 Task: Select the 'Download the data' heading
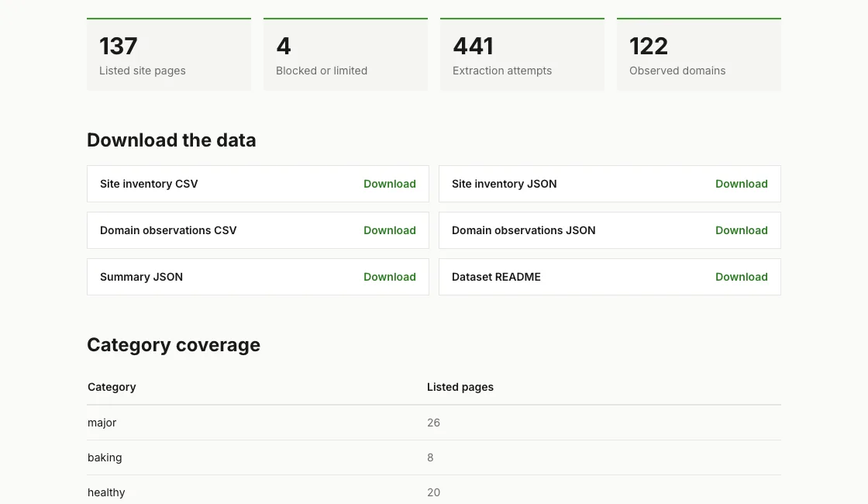[x=171, y=140]
